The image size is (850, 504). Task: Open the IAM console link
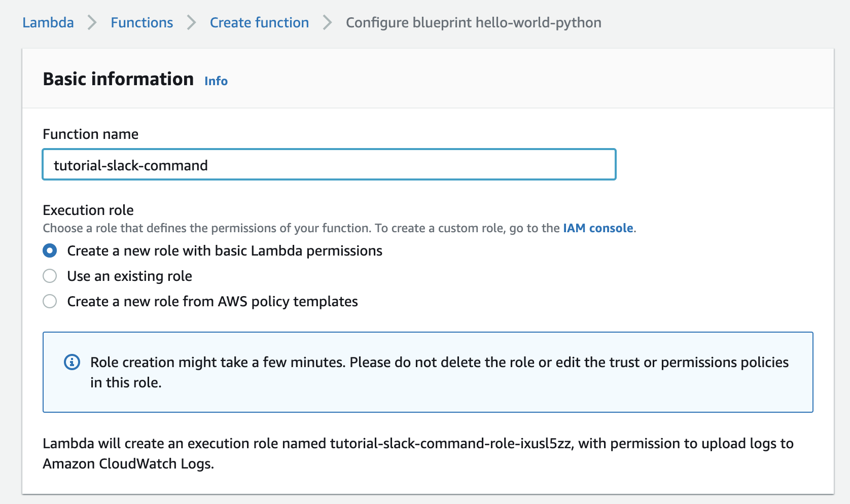click(597, 228)
